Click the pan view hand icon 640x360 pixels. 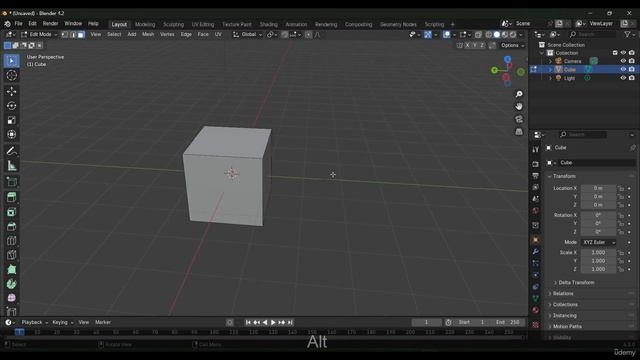tap(519, 107)
